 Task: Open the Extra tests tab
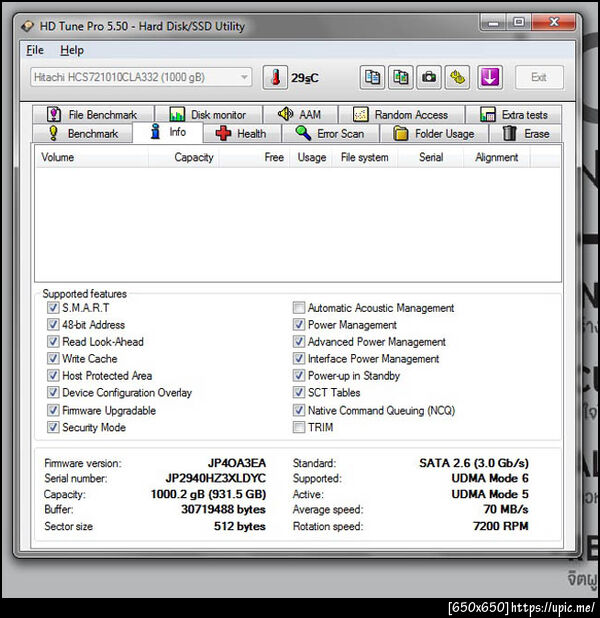pos(514,115)
